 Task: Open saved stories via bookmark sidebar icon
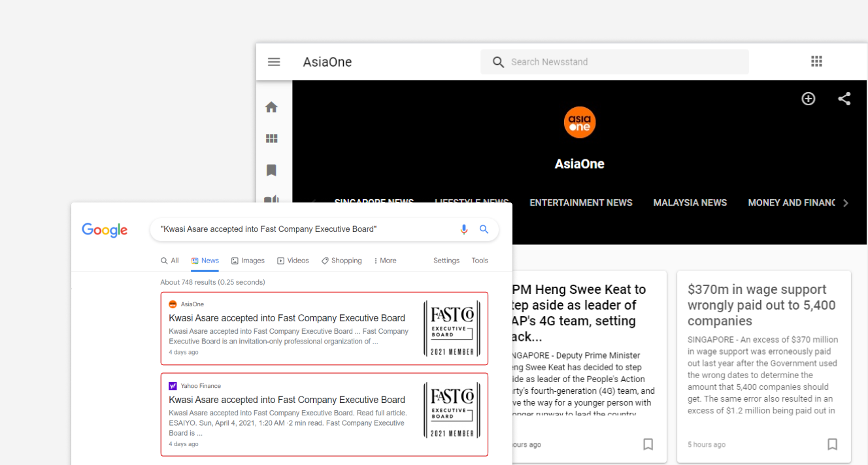tap(271, 170)
